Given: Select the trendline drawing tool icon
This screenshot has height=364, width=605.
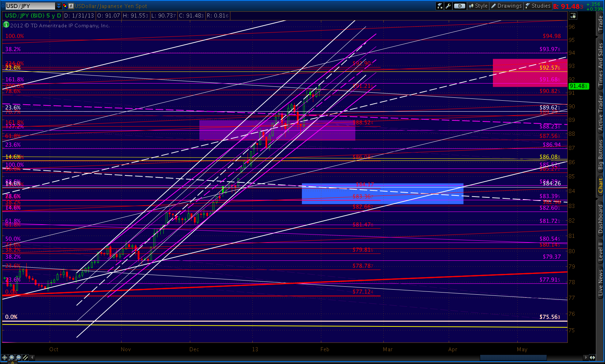Looking at the screenshot, I should pos(25,358).
